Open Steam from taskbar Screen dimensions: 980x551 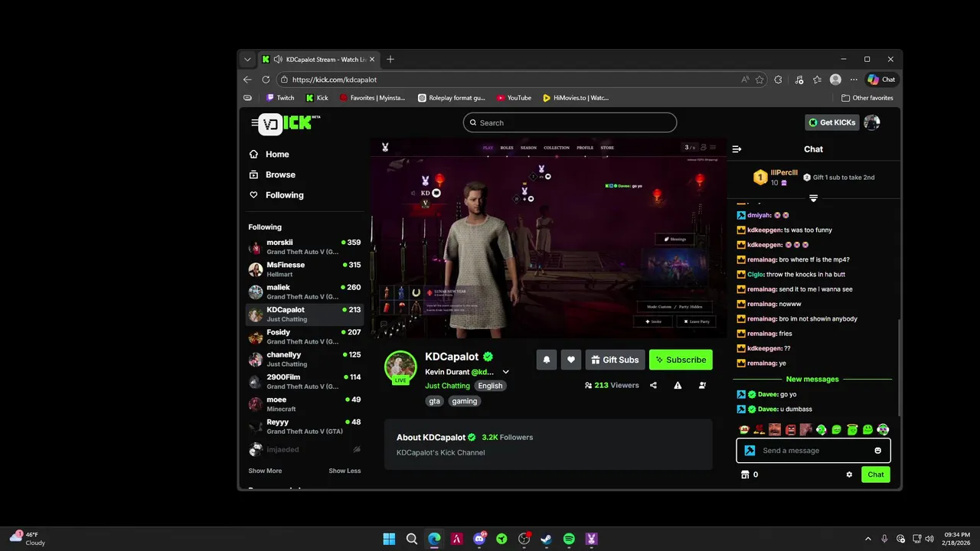[547, 539]
